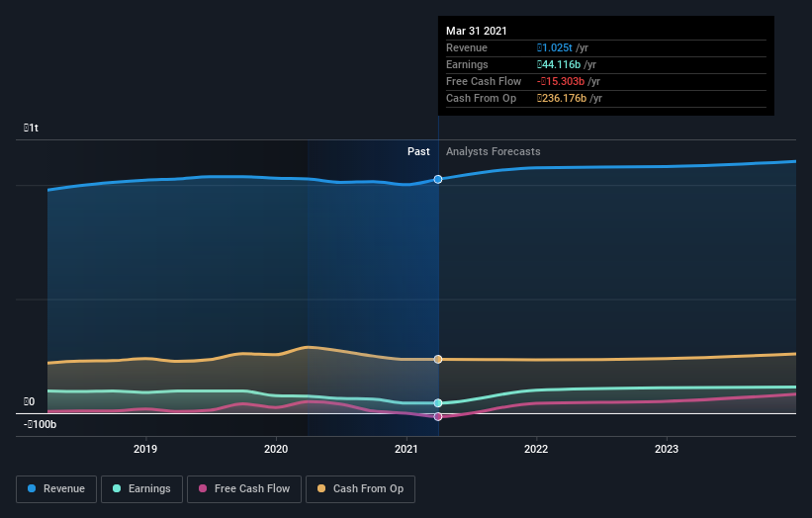This screenshot has width=812, height=518.
Task: Click the 'Mar 31 2021' tooltip date
Action: pyautogui.click(x=477, y=31)
